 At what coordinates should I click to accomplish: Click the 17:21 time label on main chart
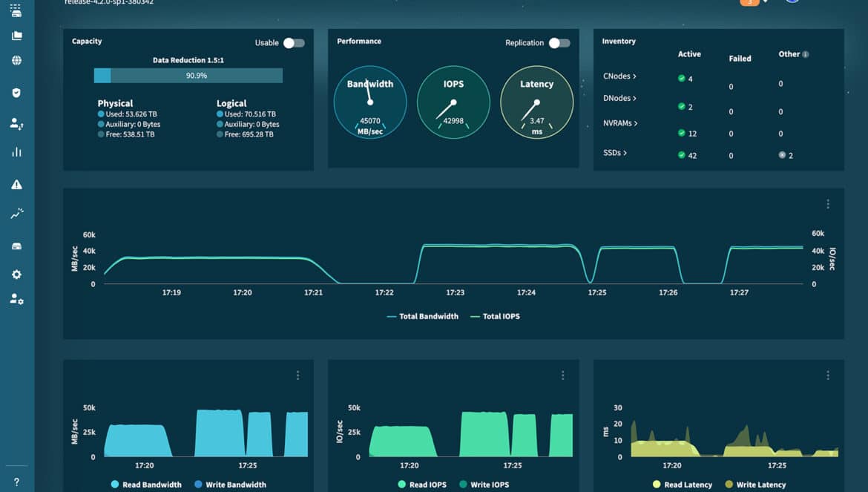point(313,292)
